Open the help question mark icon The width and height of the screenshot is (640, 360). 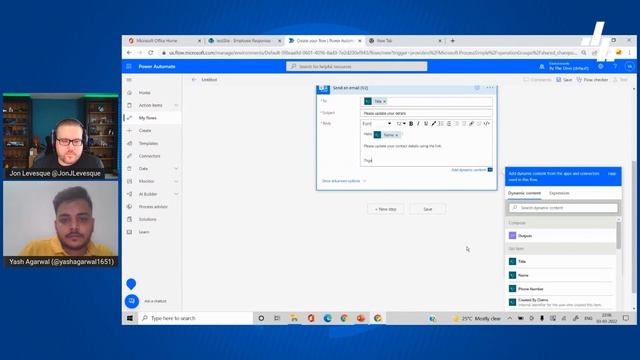pos(615,67)
